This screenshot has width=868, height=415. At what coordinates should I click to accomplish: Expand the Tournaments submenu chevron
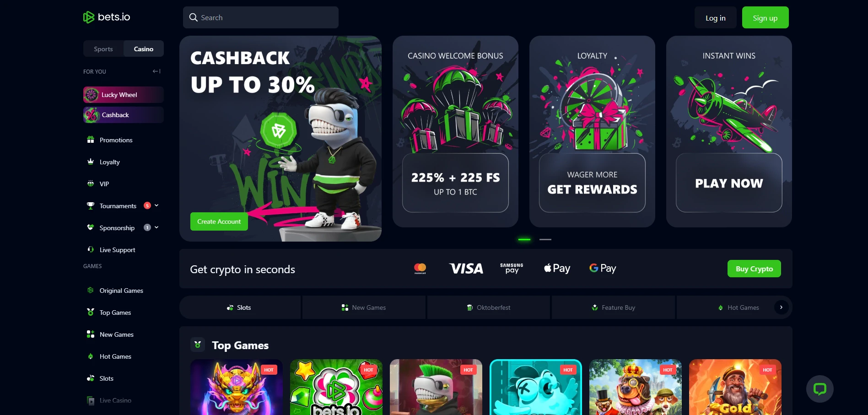tap(156, 205)
